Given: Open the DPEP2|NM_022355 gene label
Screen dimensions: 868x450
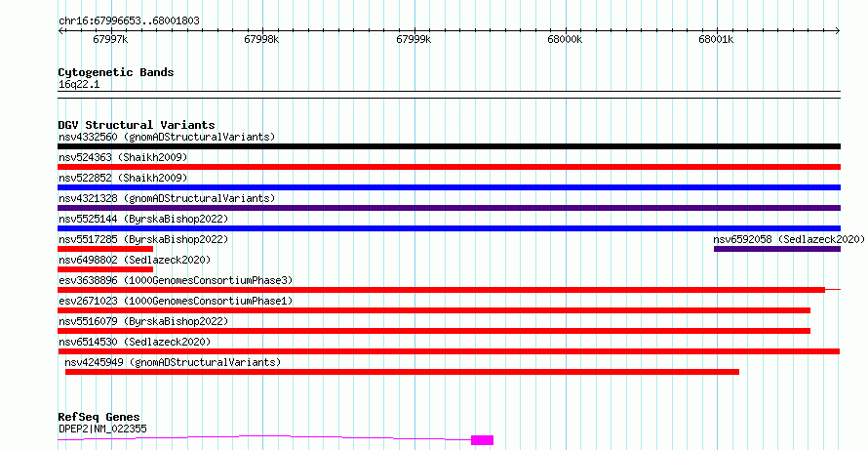Looking at the screenshot, I should (102, 429).
